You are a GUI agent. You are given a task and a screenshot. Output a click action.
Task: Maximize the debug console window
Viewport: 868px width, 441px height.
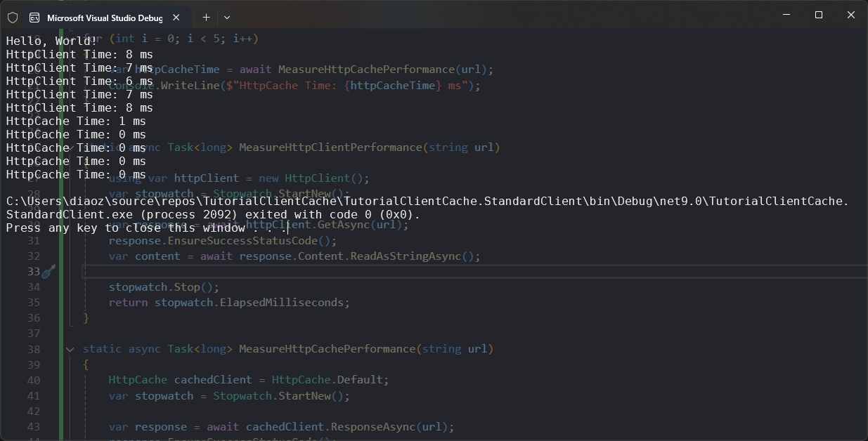pyautogui.click(x=819, y=15)
